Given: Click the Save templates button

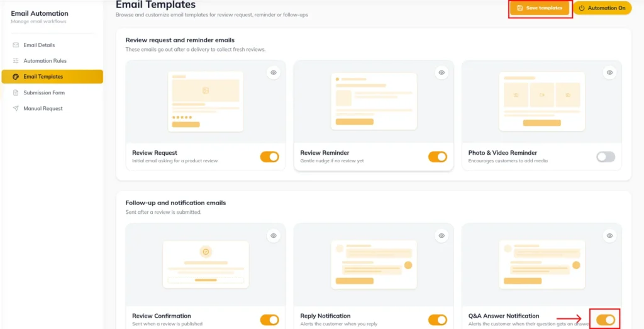Looking at the screenshot, I should [540, 8].
